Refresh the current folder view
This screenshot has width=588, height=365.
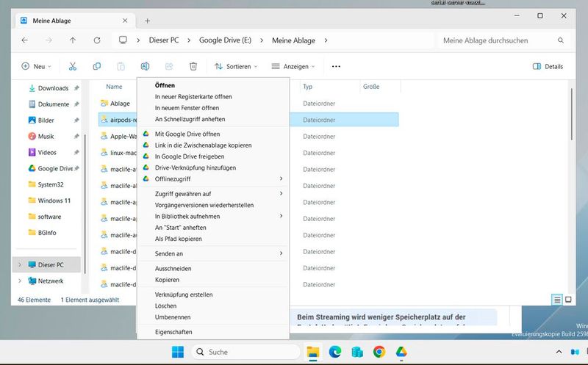pos(97,40)
